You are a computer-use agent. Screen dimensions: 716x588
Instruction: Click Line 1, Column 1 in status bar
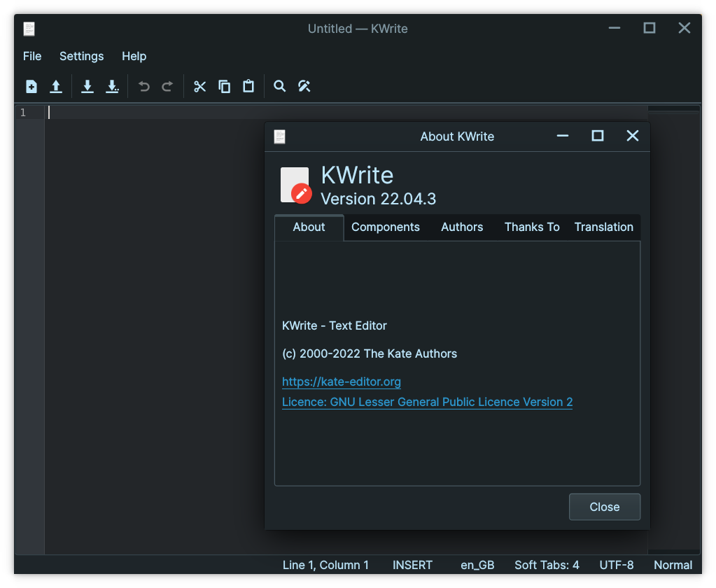(x=325, y=565)
